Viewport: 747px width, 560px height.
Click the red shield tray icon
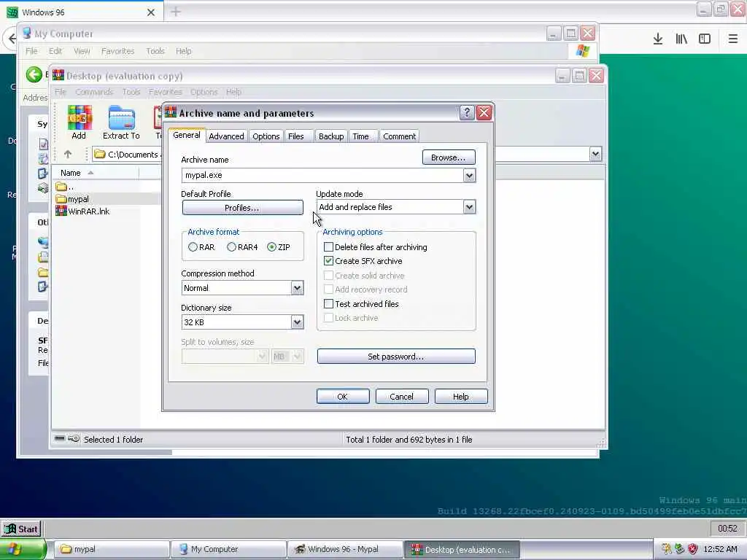click(693, 549)
